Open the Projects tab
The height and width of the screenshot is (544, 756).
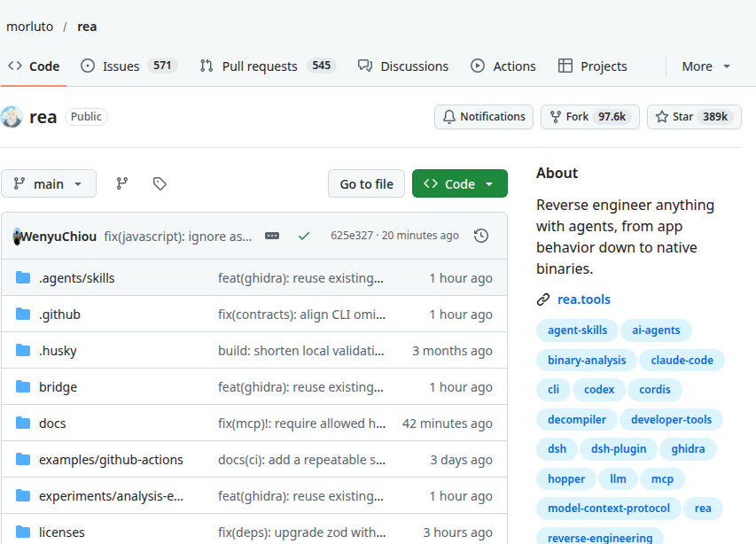click(593, 66)
